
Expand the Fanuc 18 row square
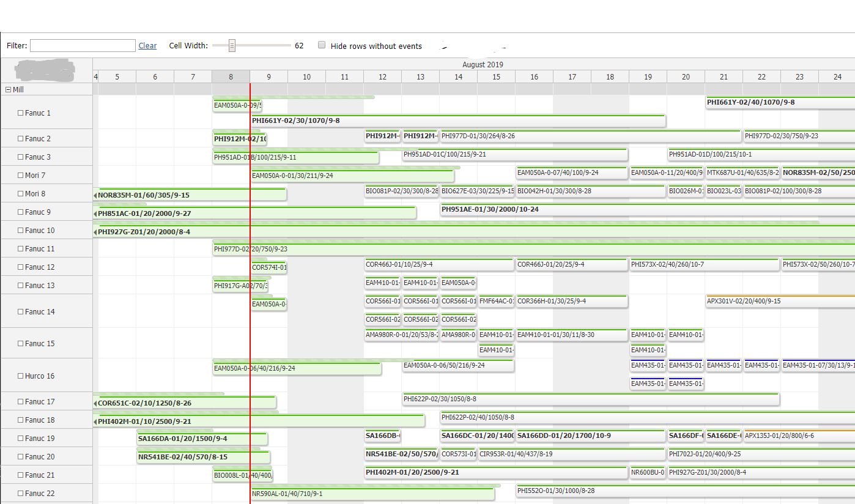[20, 420]
